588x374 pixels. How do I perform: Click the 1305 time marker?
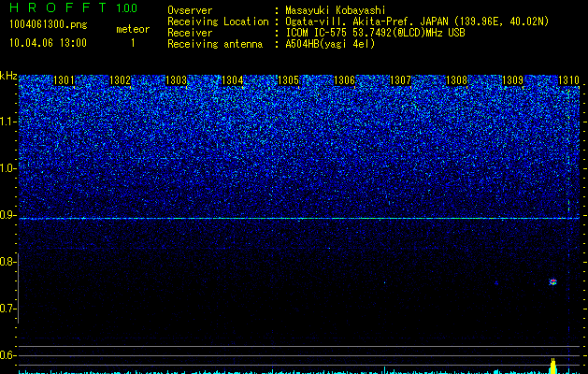pos(288,80)
